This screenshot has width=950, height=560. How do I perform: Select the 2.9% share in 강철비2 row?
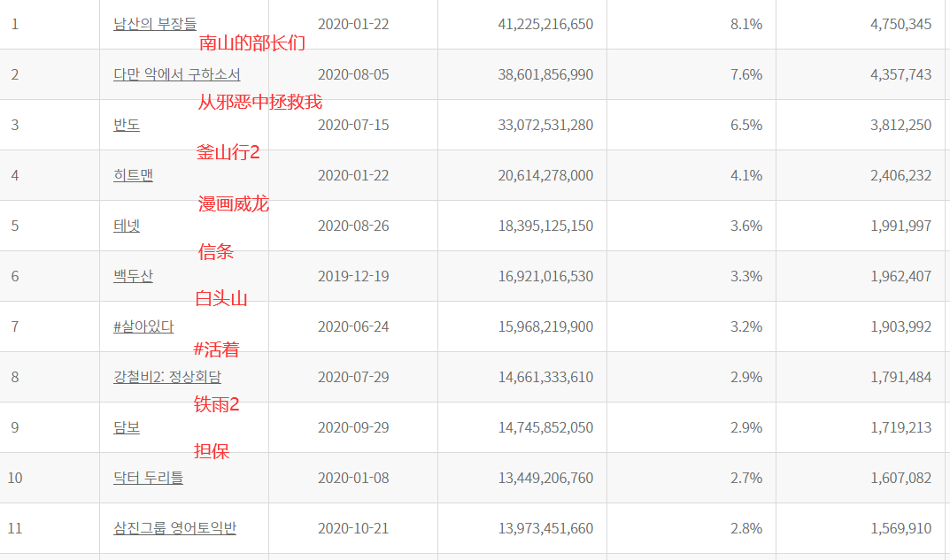[746, 377]
